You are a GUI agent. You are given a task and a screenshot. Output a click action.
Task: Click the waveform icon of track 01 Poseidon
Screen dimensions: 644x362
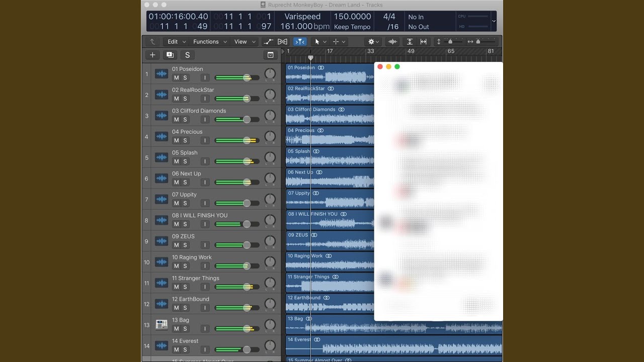[162, 74]
